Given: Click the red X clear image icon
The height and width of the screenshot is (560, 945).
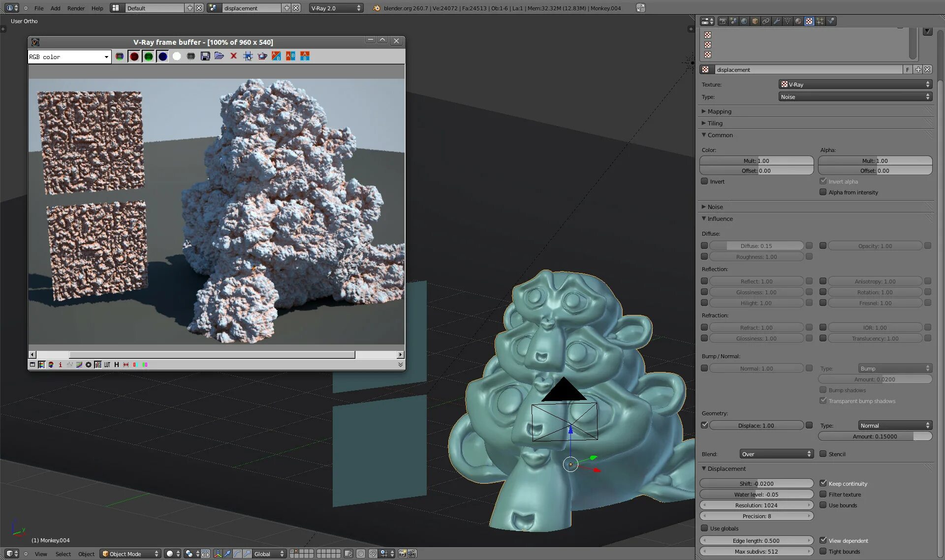Looking at the screenshot, I should click(234, 56).
